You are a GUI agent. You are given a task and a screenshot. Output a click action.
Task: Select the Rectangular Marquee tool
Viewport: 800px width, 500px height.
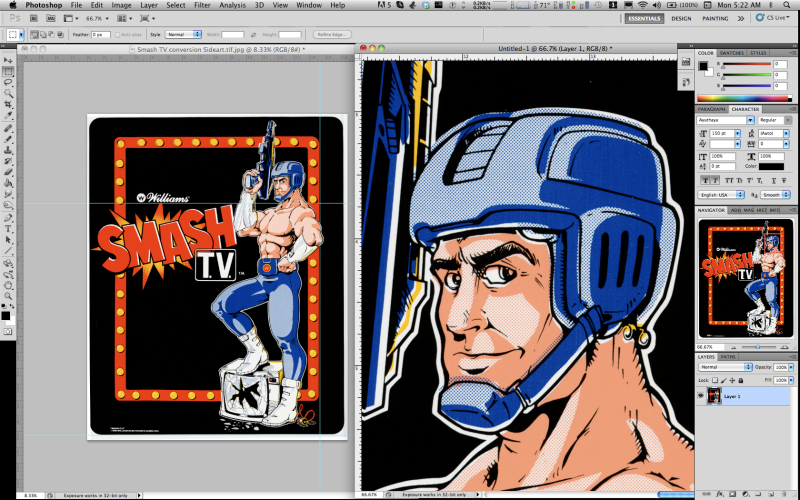8,72
